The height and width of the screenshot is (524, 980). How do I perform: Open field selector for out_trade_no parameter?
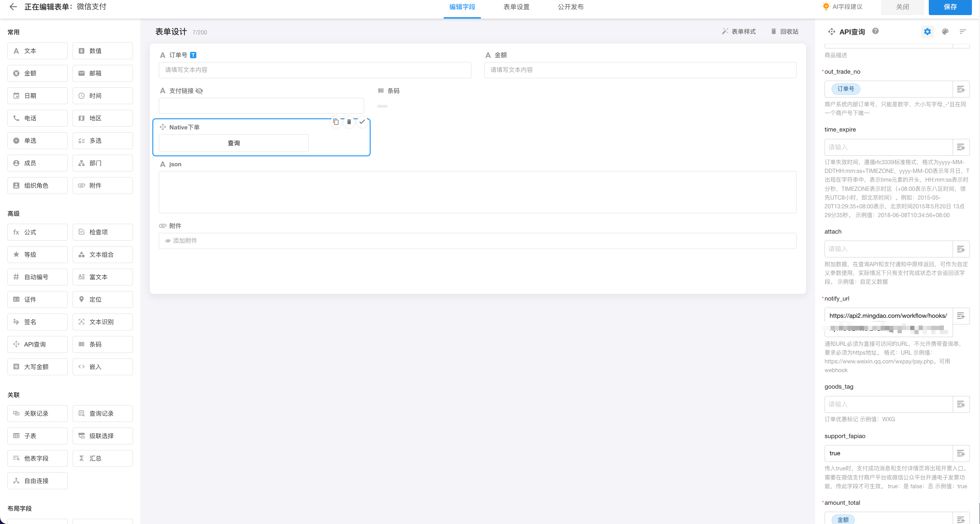click(x=961, y=89)
